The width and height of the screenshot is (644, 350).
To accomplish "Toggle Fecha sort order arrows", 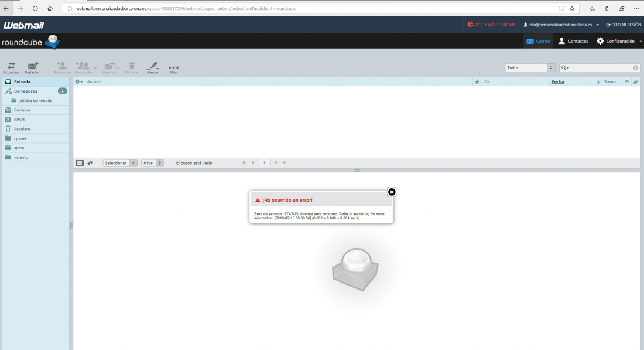I will pos(598,82).
